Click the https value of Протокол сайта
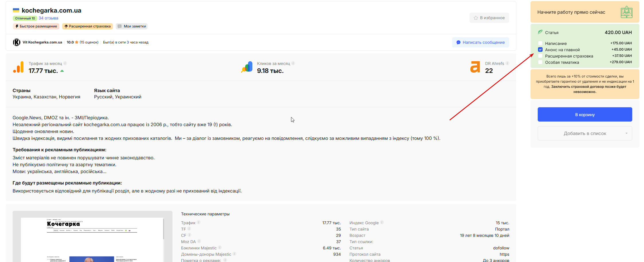 pyautogui.click(x=504, y=254)
